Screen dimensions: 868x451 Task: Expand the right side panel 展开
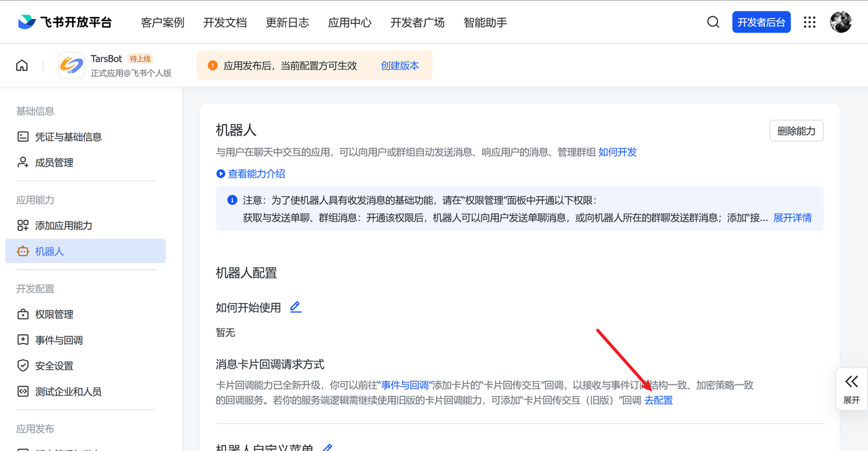tap(851, 389)
